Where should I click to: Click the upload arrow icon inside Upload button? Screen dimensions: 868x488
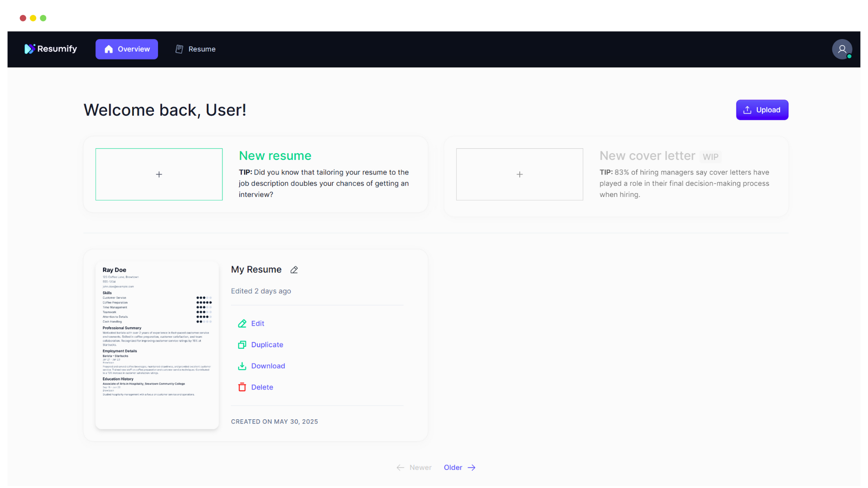[748, 110]
